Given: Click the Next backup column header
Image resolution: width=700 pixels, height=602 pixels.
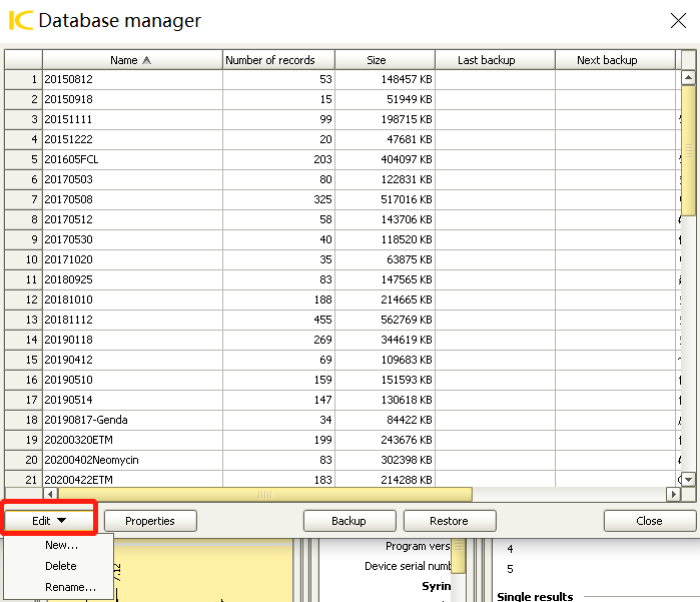Looking at the screenshot, I should (x=615, y=60).
